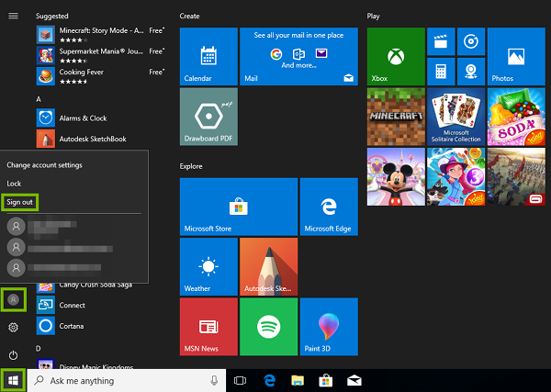
Task: Launch the Spotify tile
Action: pyautogui.click(x=268, y=327)
